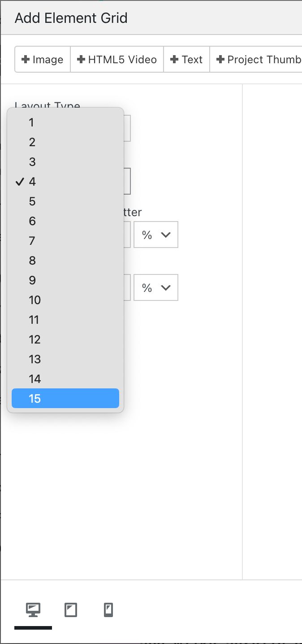Select the highlighted option 15
This screenshot has width=302, height=644.
tap(65, 398)
